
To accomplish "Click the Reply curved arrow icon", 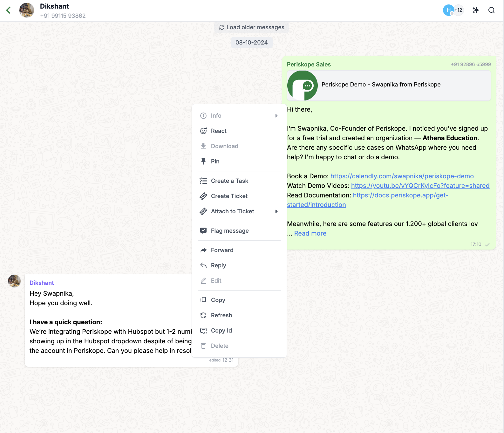I will coord(203,265).
